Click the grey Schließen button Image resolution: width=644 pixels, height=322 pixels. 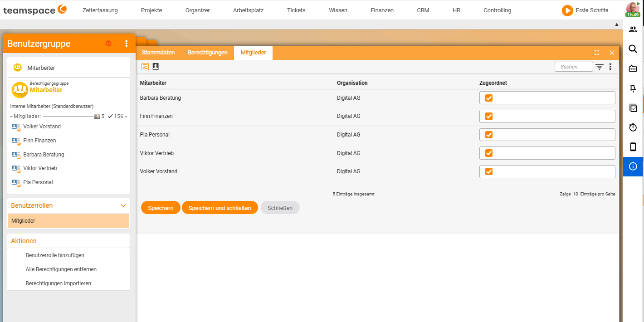point(280,208)
